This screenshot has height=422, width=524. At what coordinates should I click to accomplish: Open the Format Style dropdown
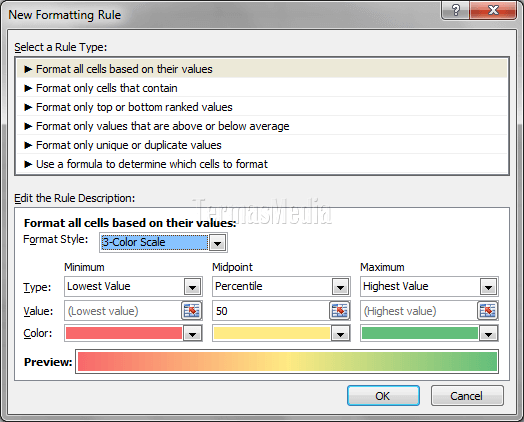pos(217,243)
